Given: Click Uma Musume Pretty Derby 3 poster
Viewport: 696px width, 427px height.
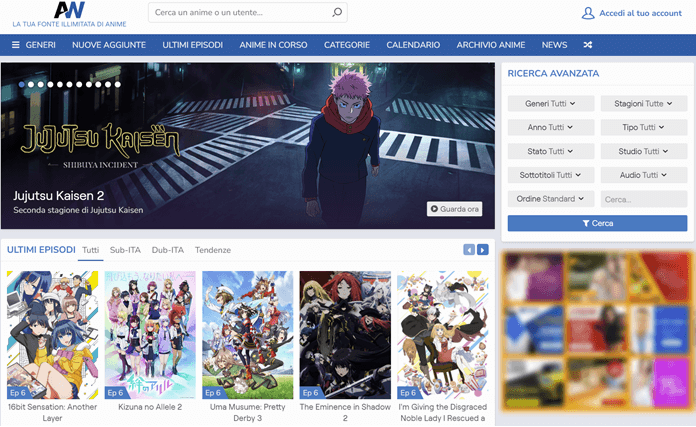Looking at the screenshot, I should [x=248, y=335].
